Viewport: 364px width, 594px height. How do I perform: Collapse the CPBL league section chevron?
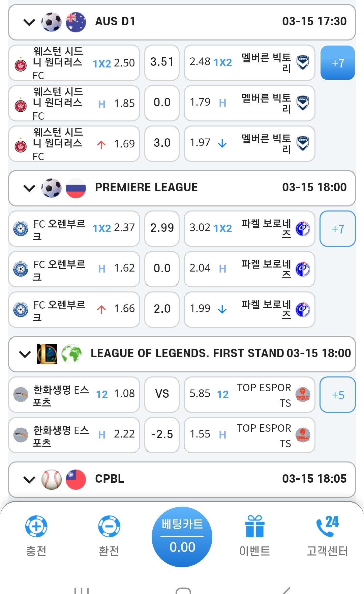tap(30, 479)
